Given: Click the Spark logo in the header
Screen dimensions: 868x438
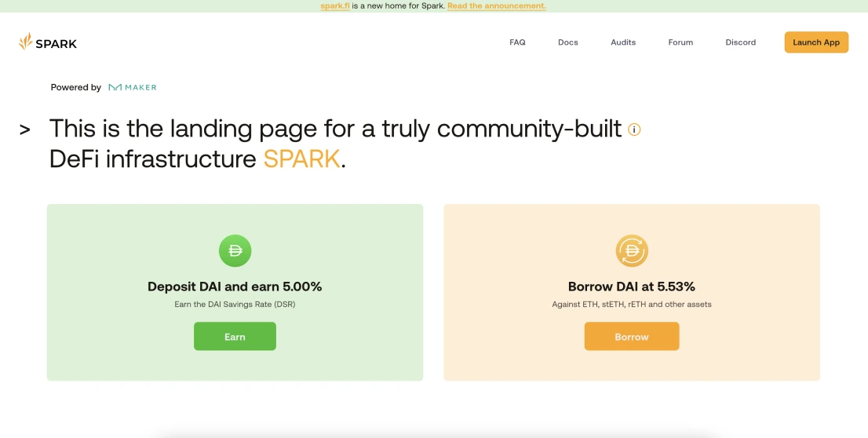Looking at the screenshot, I should 48,42.
